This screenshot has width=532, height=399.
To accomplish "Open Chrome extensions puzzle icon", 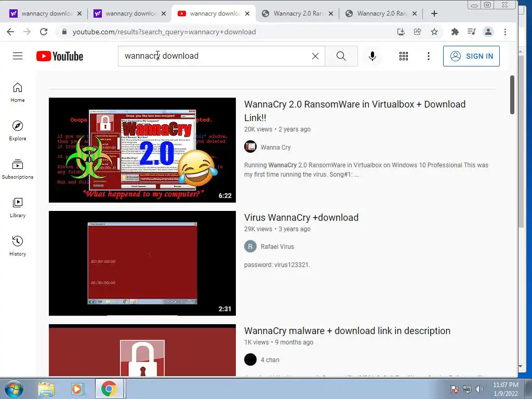I will click(455, 32).
